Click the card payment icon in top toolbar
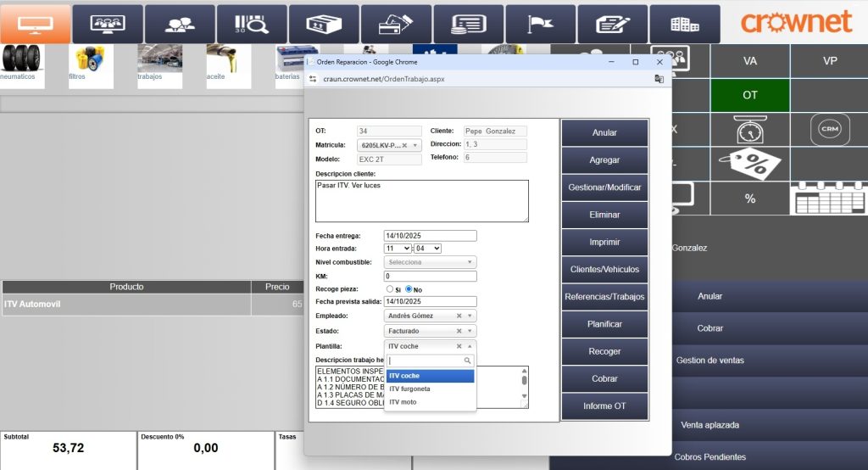Image resolution: width=868 pixels, height=470 pixels. pyautogui.click(x=396, y=24)
